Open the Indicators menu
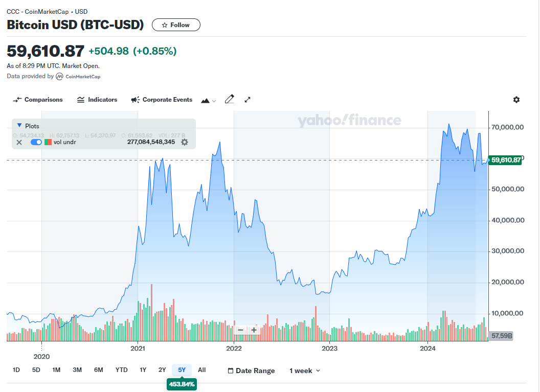This screenshot has height=392, width=540. coord(97,100)
